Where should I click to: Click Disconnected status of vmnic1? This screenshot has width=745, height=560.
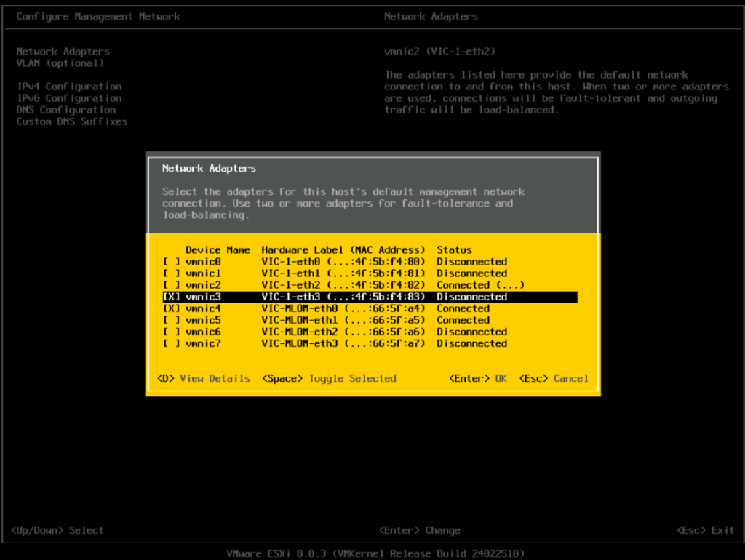471,273
